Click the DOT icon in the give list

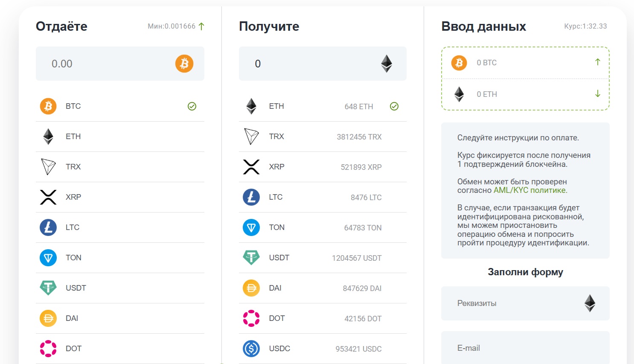click(x=48, y=349)
